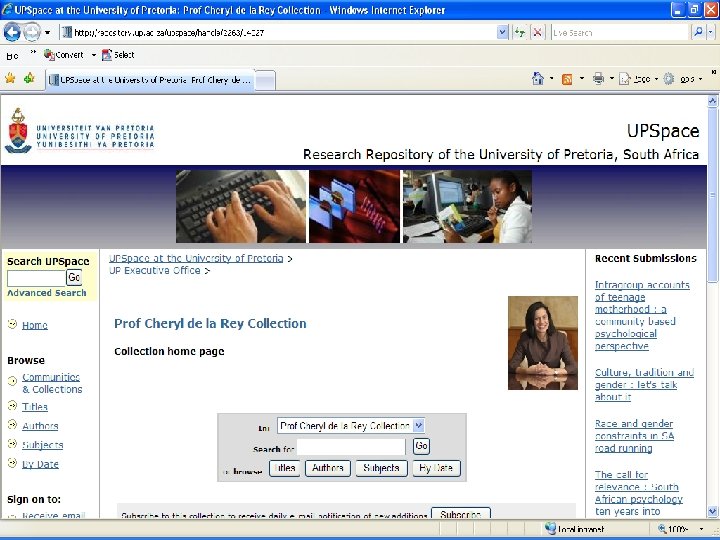Open the Advanced Search link
This screenshot has width=720, height=540.
pyautogui.click(x=47, y=293)
